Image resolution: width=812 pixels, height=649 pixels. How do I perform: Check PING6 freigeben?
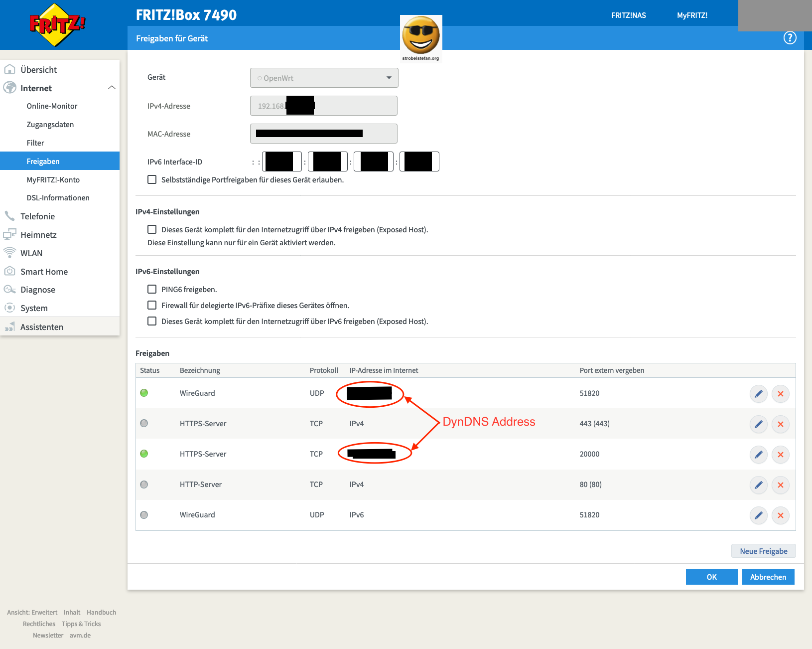152,289
